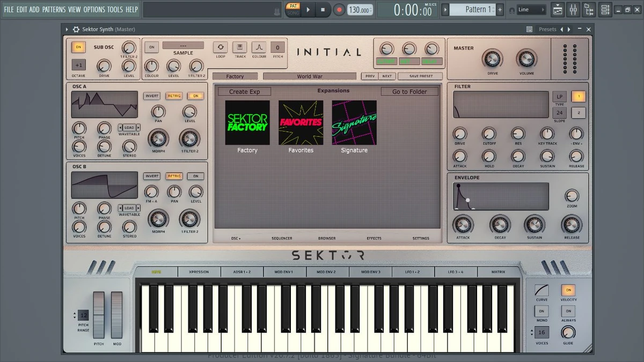
Task: Expand the plugin window menu arrow
Action: point(67,29)
